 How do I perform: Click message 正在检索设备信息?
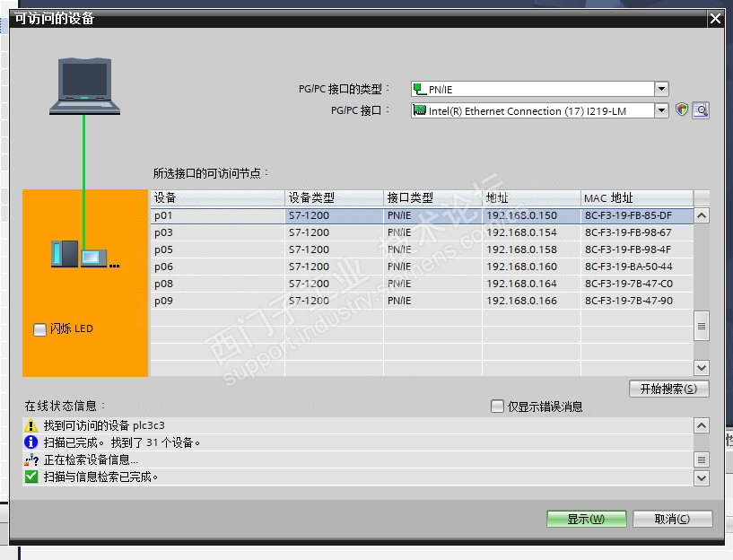[x=91, y=459]
